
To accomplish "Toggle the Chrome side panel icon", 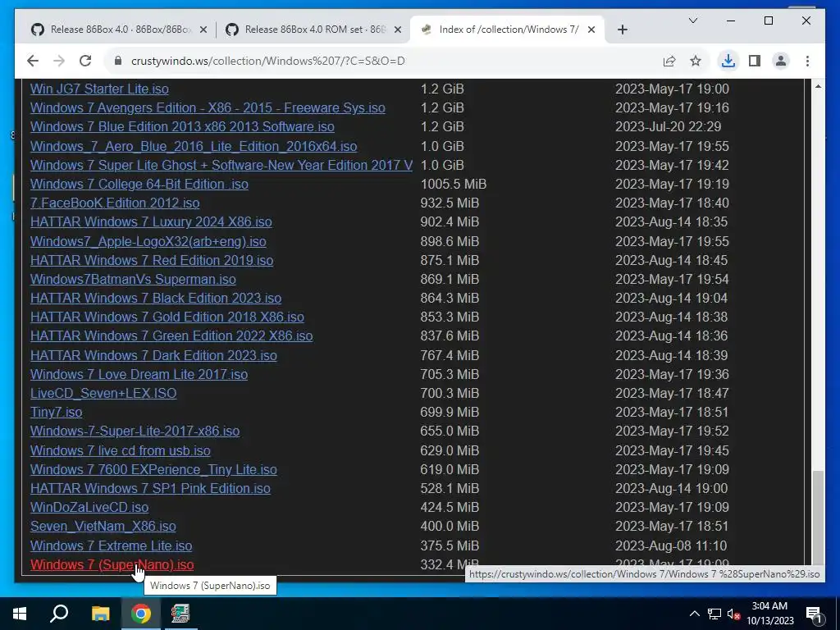I will 755,61.
